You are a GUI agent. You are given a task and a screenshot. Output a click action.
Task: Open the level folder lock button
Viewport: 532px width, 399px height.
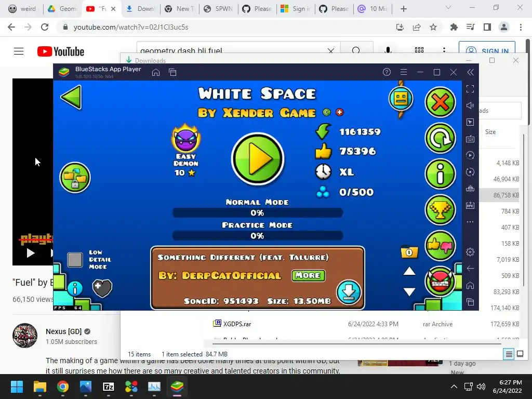75,178
